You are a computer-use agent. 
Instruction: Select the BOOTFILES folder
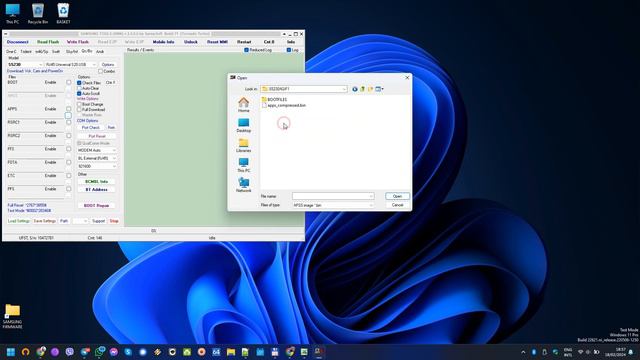pyautogui.click(x=274, y=100)
